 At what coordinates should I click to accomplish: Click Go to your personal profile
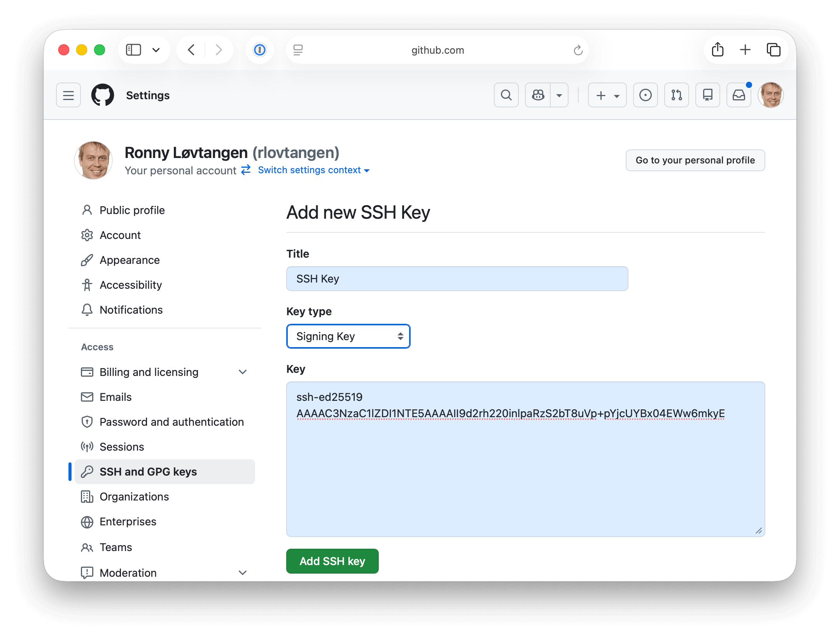[695, 160]
